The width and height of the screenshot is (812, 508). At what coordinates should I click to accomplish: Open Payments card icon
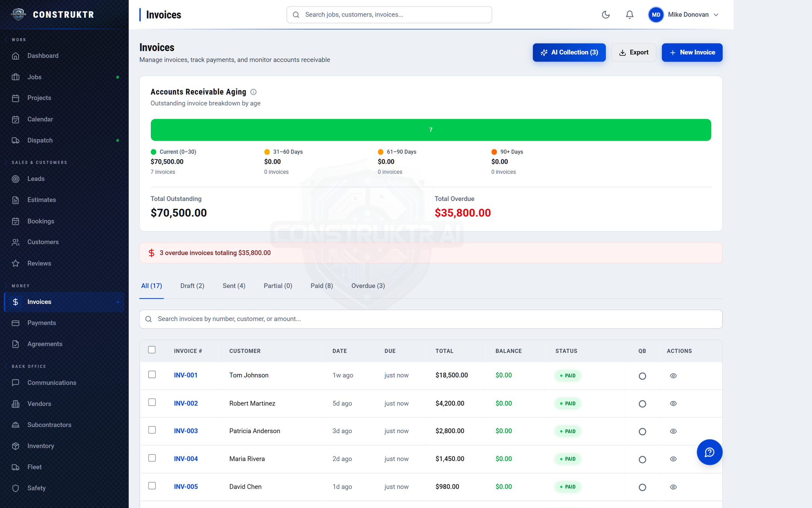coord(15,323)
